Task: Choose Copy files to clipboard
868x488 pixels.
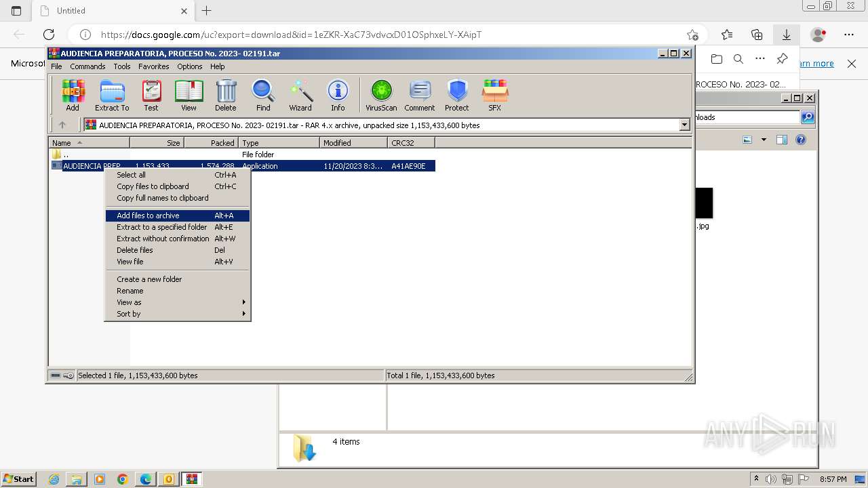Action: [178, 186]
